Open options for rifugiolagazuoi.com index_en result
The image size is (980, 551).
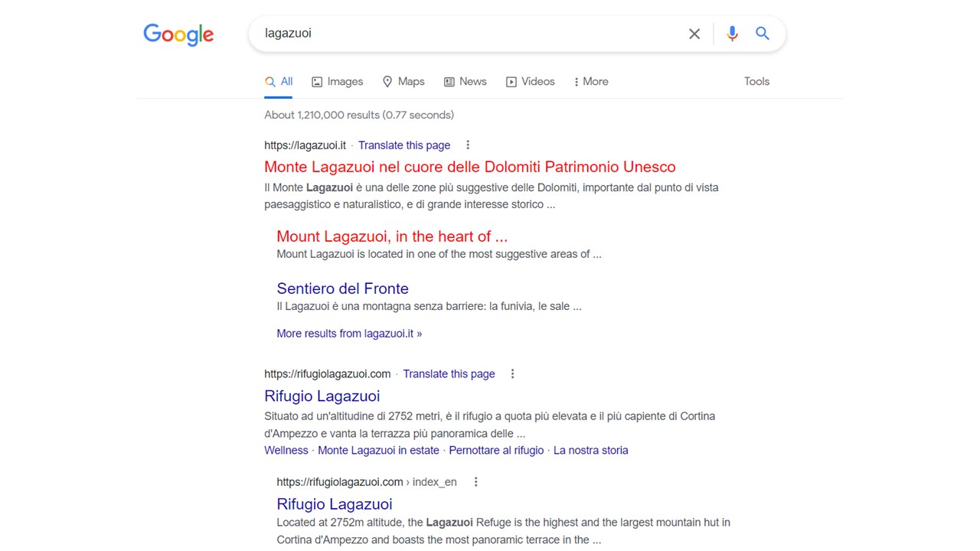(x=475, y=482)
